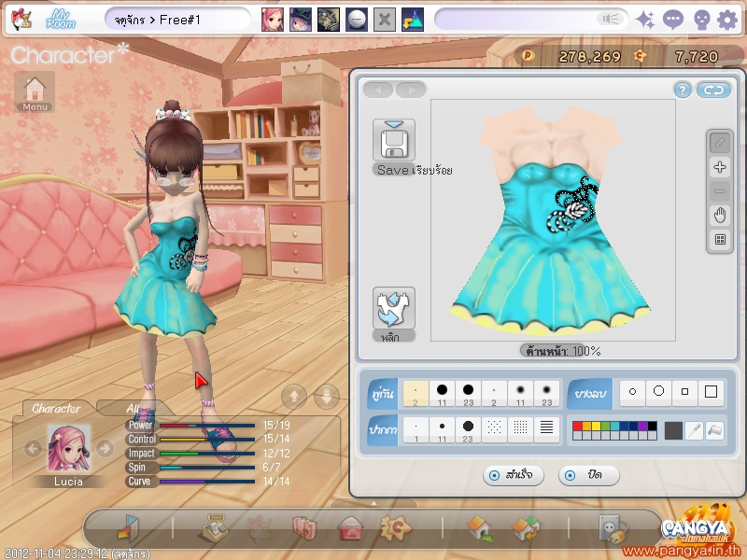
Task: Select the size 11 hard round brush
Action: [442, 393]
